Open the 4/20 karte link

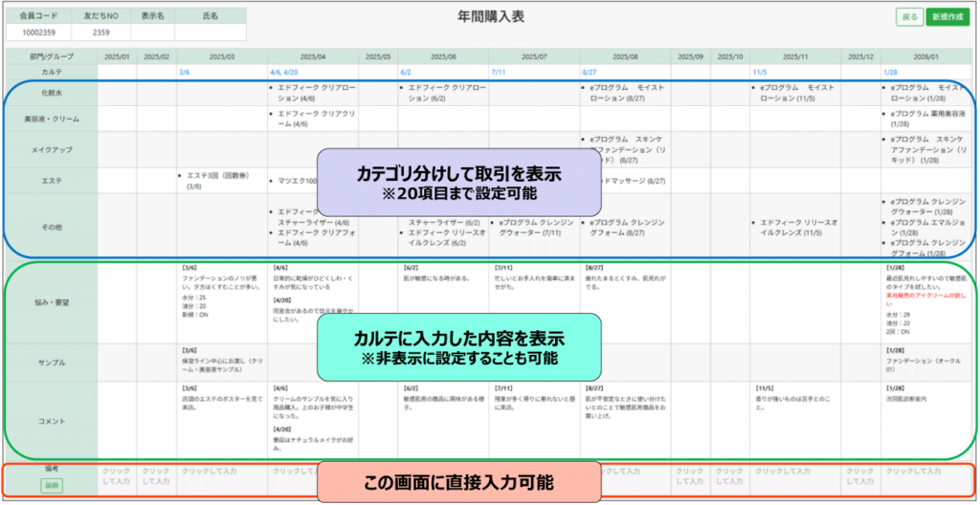click(292, 72)
